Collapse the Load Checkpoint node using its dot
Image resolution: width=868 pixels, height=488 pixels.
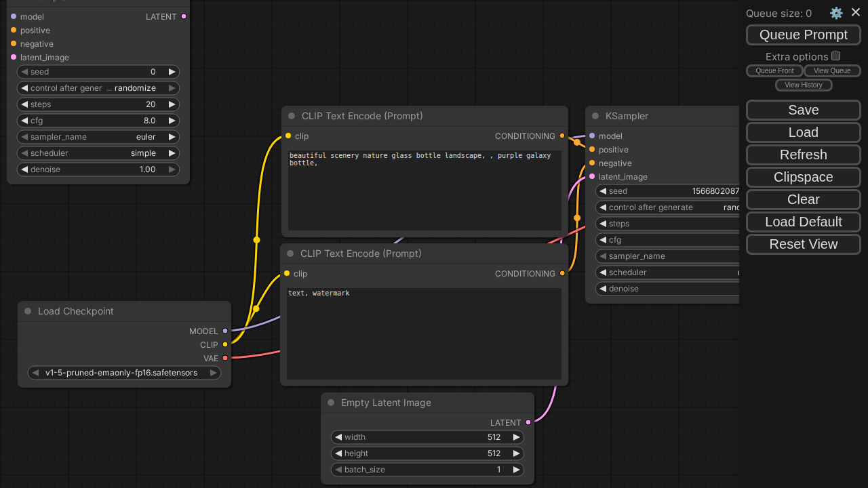[x=28, y=311]
